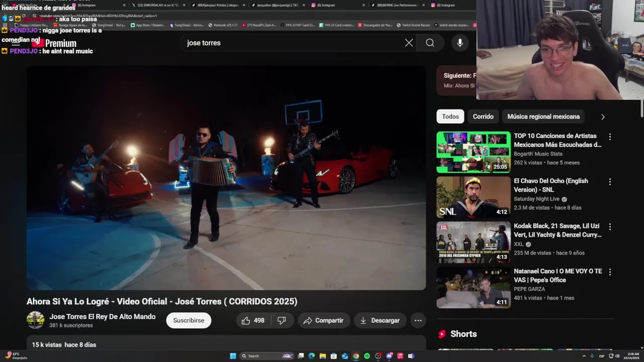
Task: Open the Windows Start menu
Action: point(233,356)
